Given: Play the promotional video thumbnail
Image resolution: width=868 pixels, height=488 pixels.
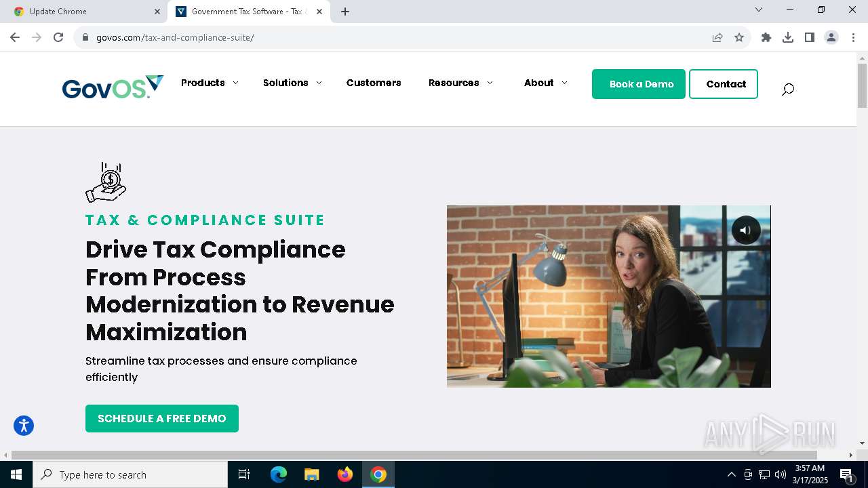Looking at the screenshot, I should pos(608,296).
